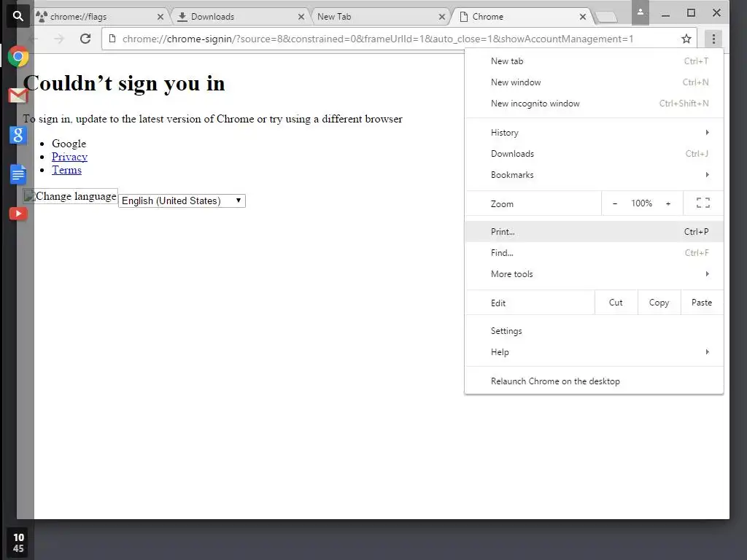Image resolution: width=747 pixels, height=560 pixels.
Task: Expand the History submenu
Action: pyautogui.click(x=594, y=133)
